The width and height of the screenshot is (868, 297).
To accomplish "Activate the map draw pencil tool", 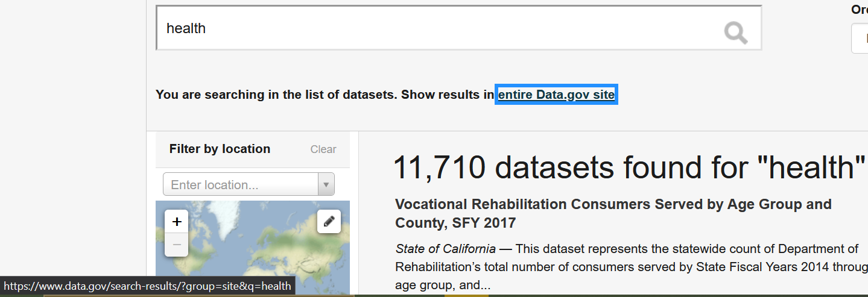I will [x=329, y=222].
